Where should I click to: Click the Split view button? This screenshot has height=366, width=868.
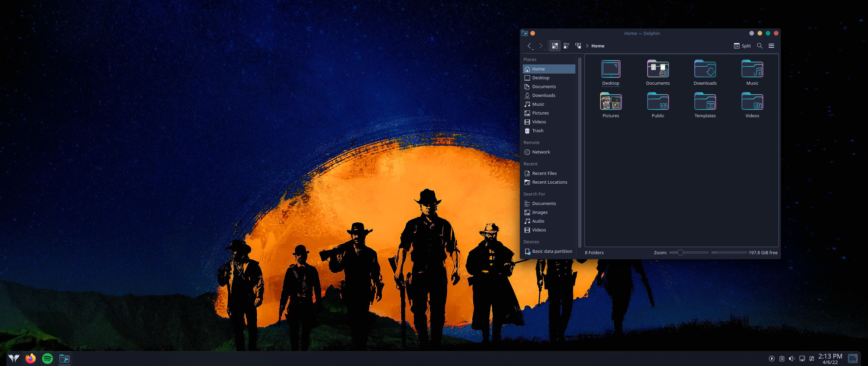click(x=742, y=46)
